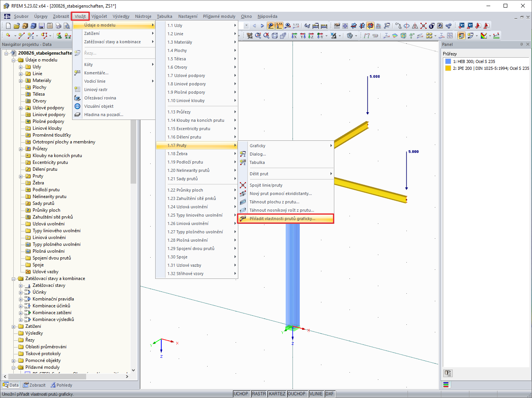The height and width of the screenshot is (398, 532).
Task: Toggle the OUCHOP object snap button
Action: click(x=296, y=394)
